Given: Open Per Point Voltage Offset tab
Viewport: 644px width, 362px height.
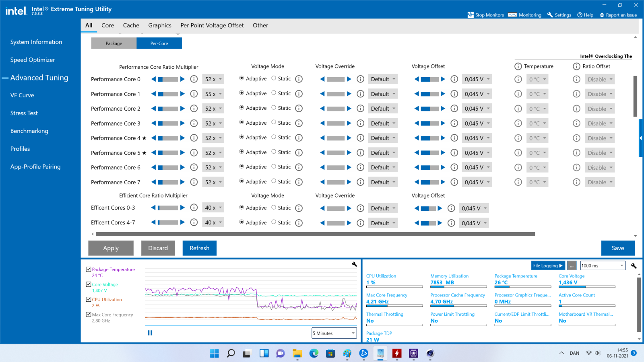Looking at the screenshot, I should pos(212,25).
